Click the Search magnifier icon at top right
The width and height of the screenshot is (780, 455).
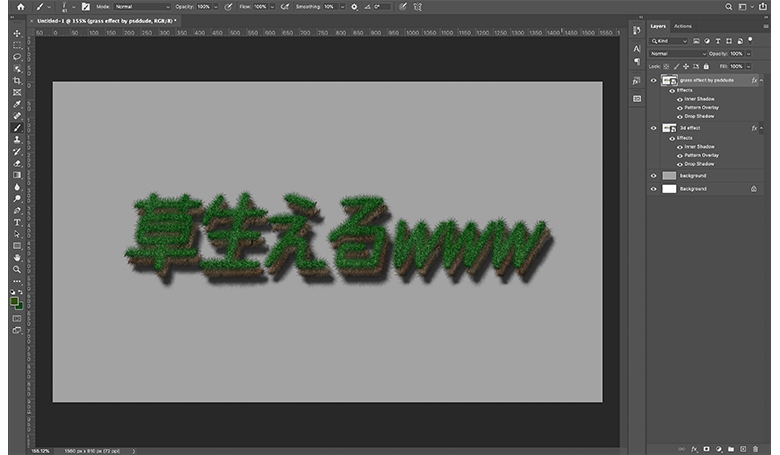point(728,7)
